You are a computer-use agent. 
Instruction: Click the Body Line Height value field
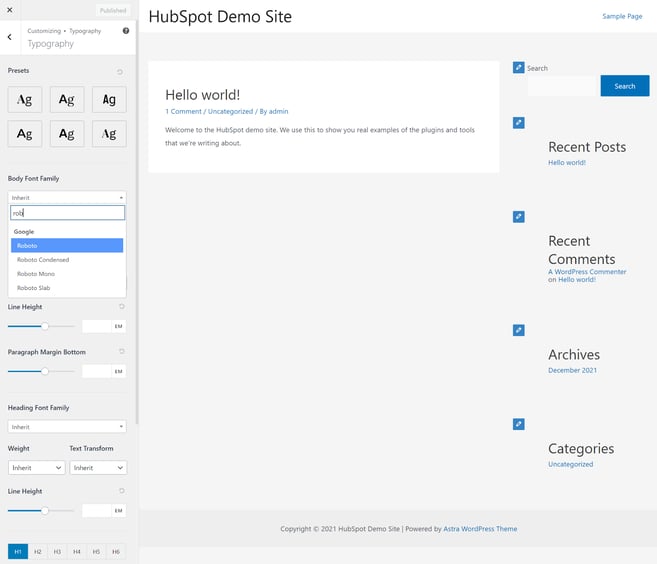point(97,326)
